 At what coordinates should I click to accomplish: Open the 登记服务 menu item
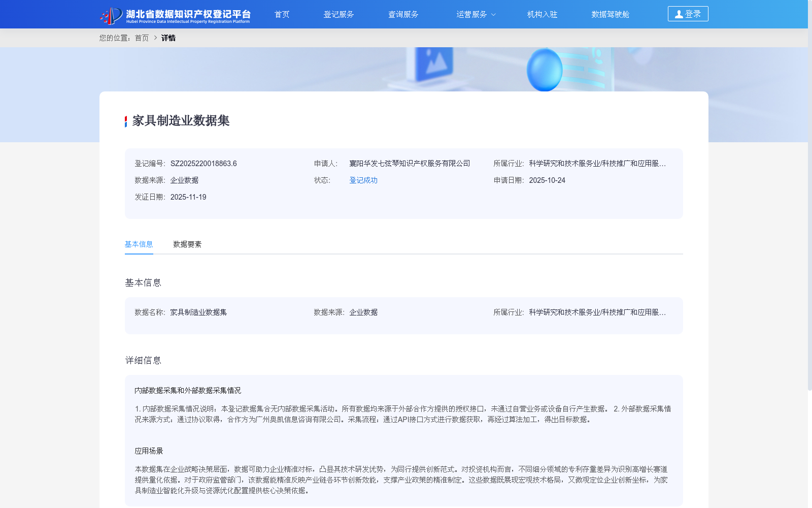[339, 14]
